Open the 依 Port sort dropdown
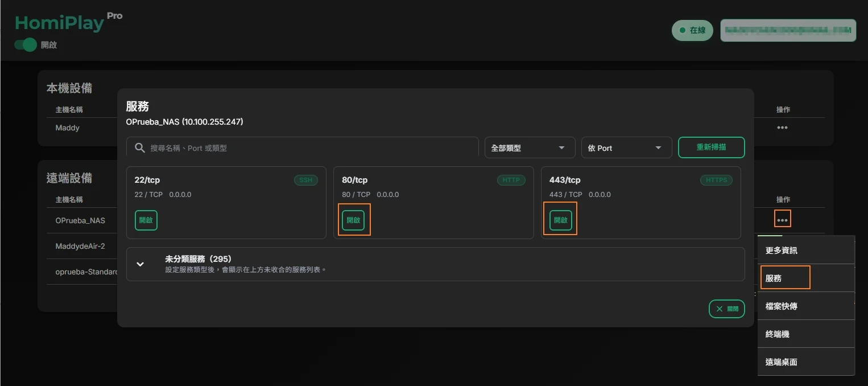 click(626, 148)
